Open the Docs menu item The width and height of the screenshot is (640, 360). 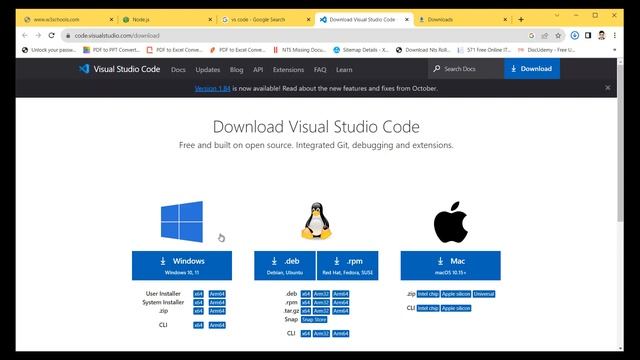[x=178, y=70]
